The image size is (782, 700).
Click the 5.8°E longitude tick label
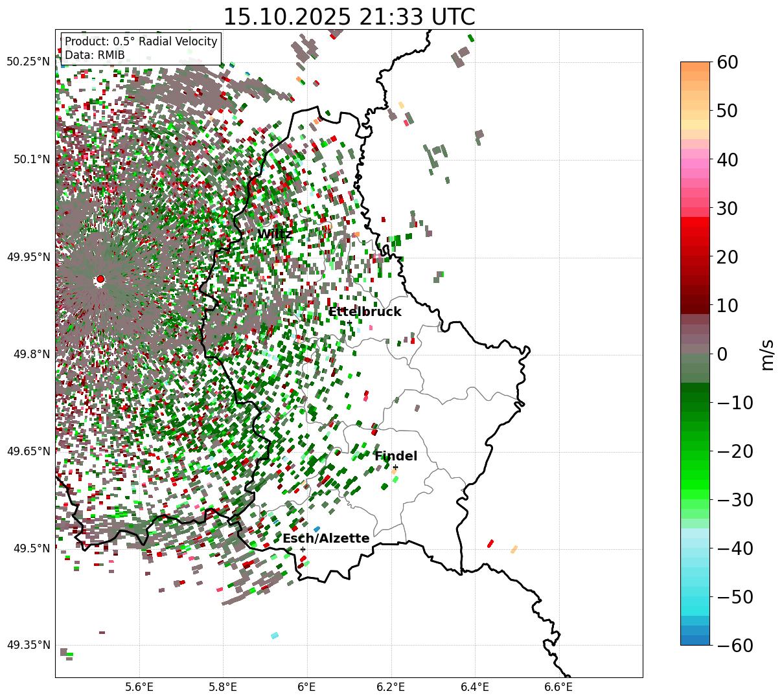(x=223, y=687)
